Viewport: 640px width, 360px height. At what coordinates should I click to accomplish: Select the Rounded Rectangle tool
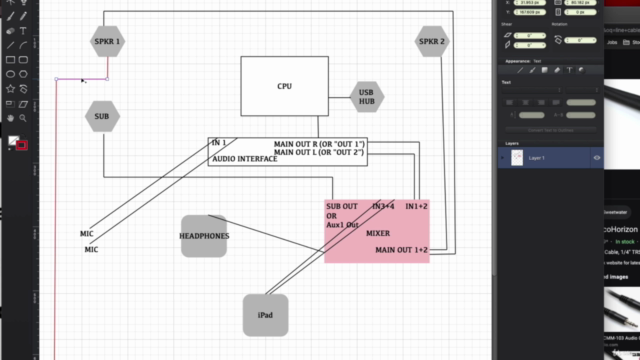23,60
